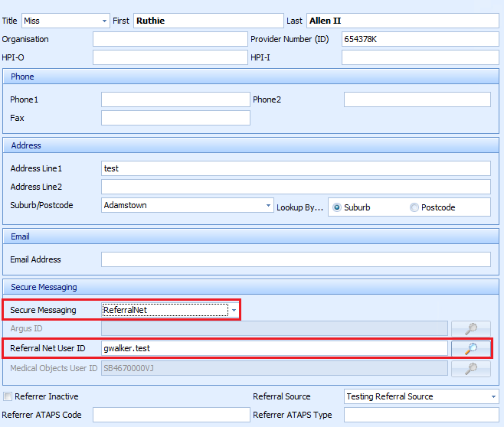Viewport: 504px width, 427px height.
Task: Click the Referral Source label
Action: [x=282, y=396]
